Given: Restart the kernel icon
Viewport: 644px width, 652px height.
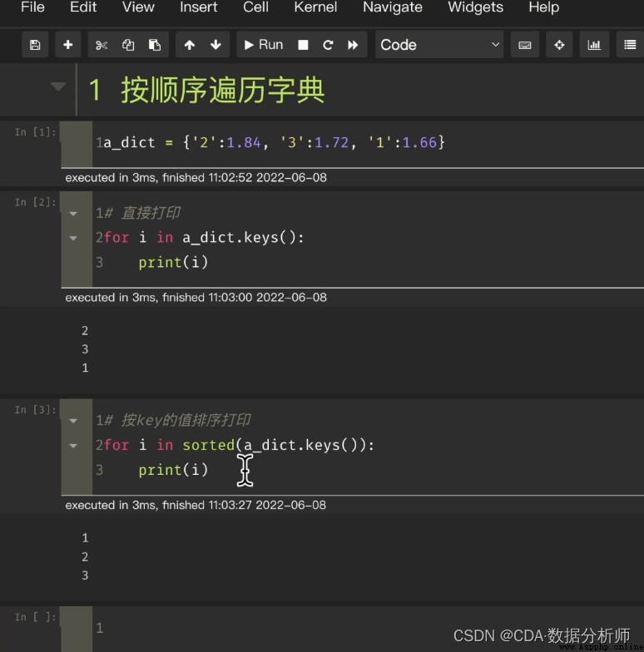Looking at the screenshot, I should 328,45.
